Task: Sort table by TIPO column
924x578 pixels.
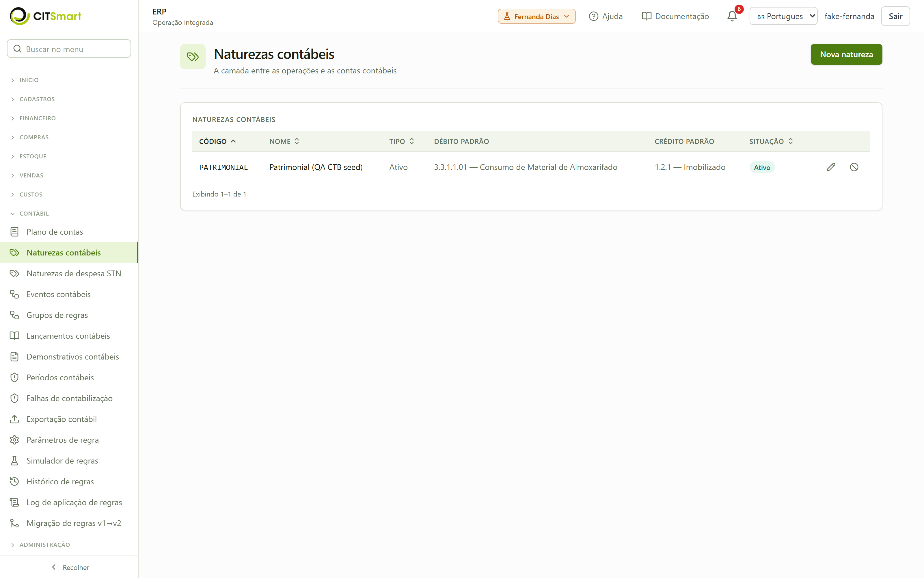Action: click(x=402, y=141)
